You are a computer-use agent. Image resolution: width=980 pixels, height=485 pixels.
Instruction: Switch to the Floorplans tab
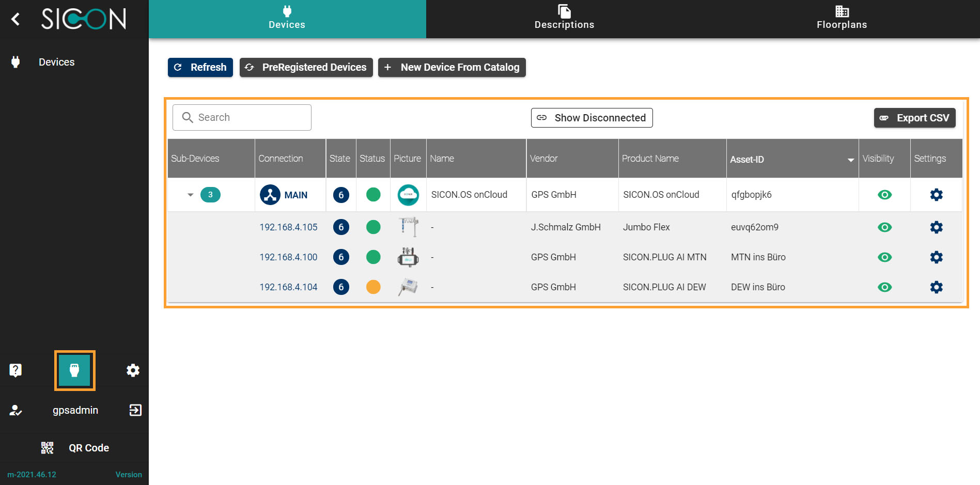tap(842, 19)
